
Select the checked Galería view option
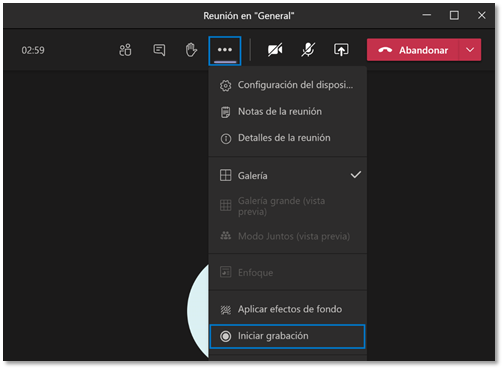click(288, 175)
